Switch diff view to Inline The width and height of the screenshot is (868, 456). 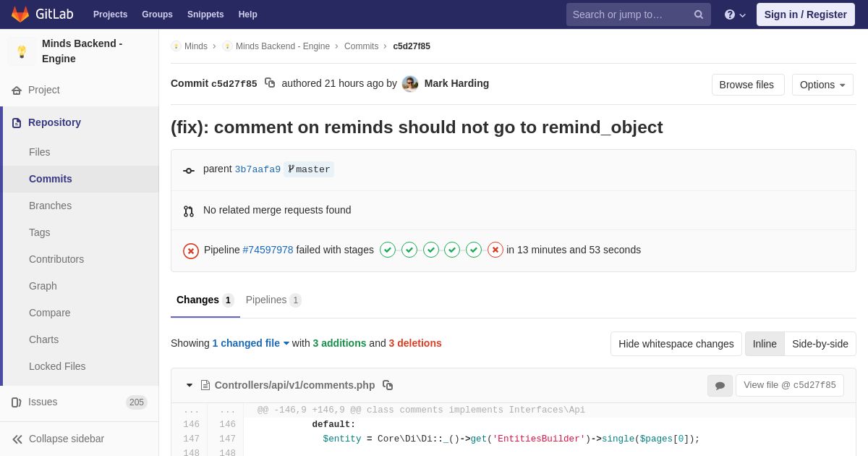[765, 344]
